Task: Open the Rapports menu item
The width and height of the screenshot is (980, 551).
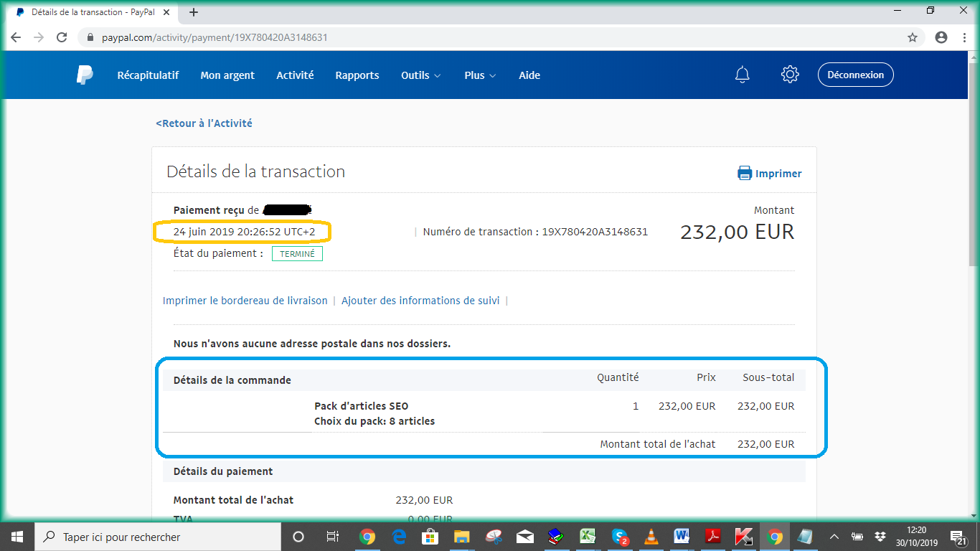Action: click(x=357, y=75)
